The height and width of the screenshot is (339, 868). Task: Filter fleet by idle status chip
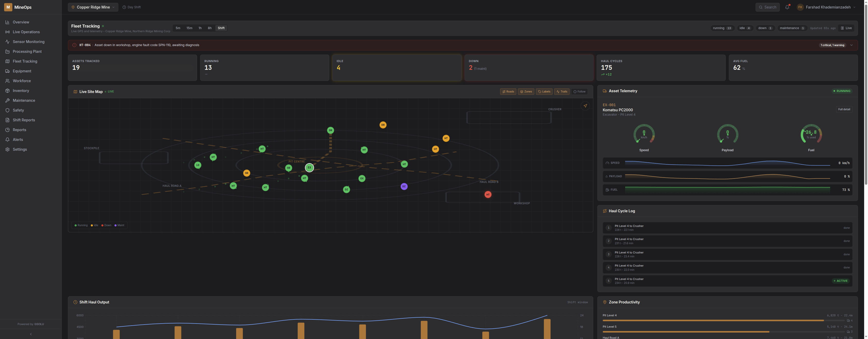coord(745,28)
